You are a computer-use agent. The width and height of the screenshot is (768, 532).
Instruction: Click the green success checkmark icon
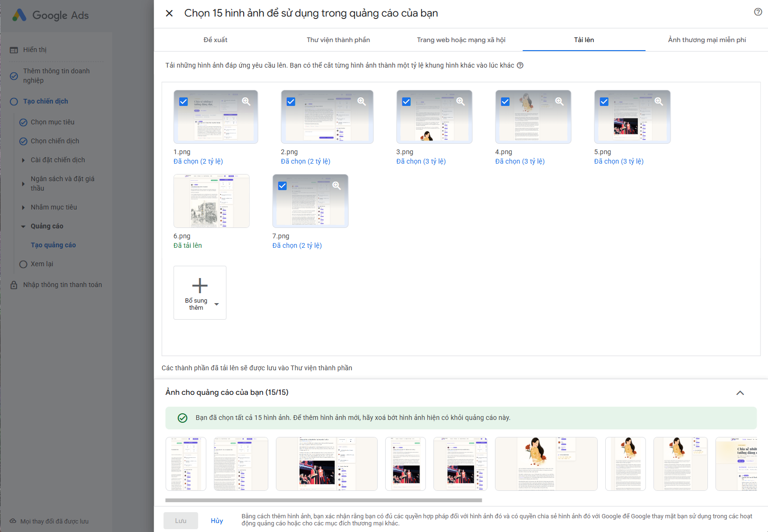click(x=182, y=418)
